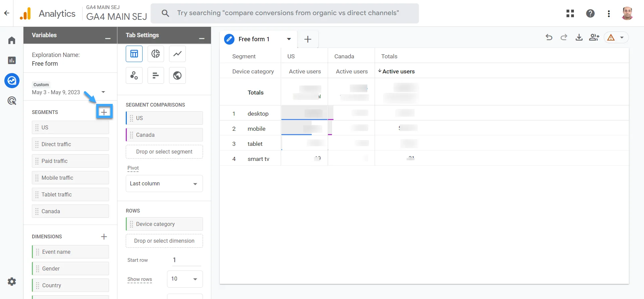644x299 pixels.
Task: Click the Canada Active users header
Action: coord(352,71)
